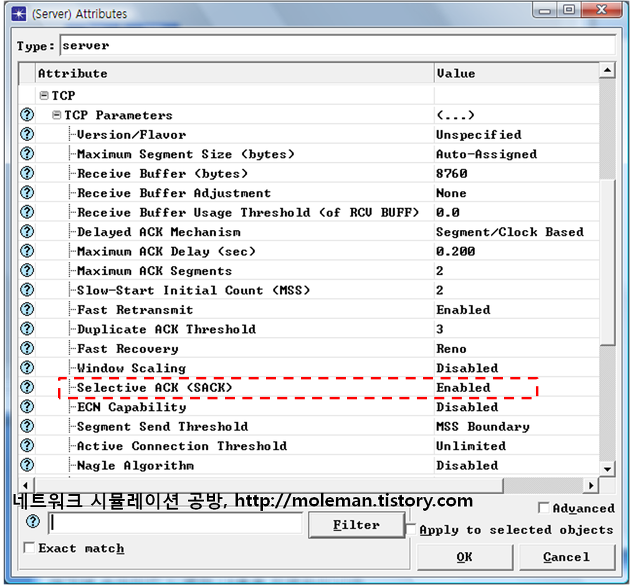Viewport: 630px width, 585px height.
Task: Confirm with the OK button
Action: 464,557
